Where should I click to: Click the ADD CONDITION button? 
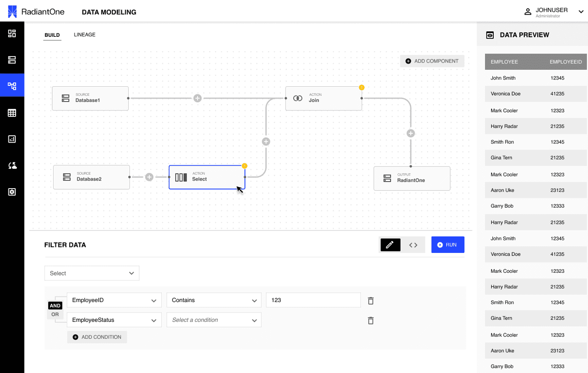click(97, 337)
